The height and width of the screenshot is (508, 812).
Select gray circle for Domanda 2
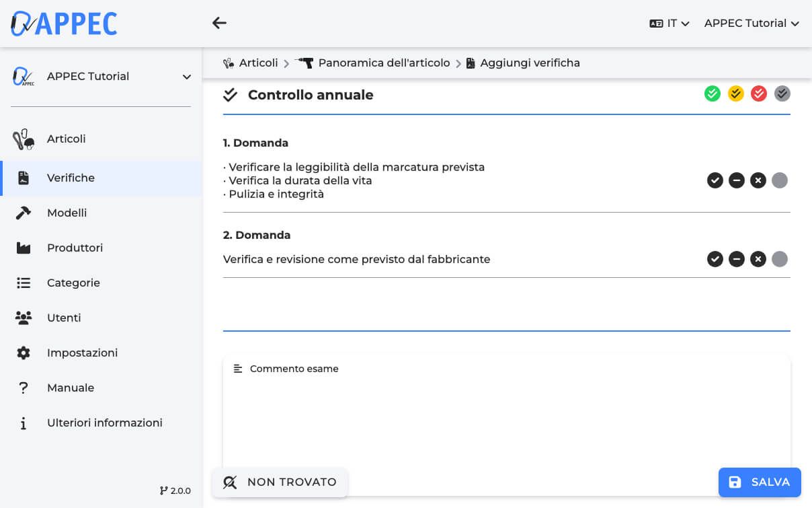780,259
